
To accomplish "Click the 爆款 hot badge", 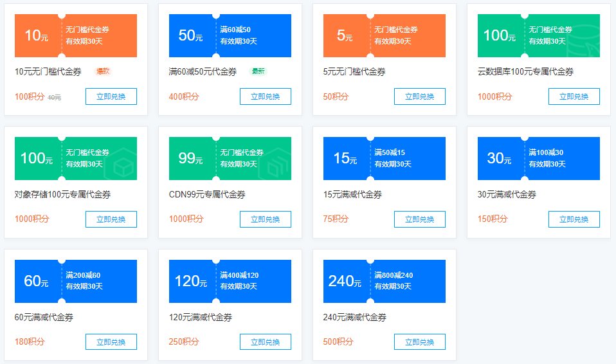I will (104, 71).
